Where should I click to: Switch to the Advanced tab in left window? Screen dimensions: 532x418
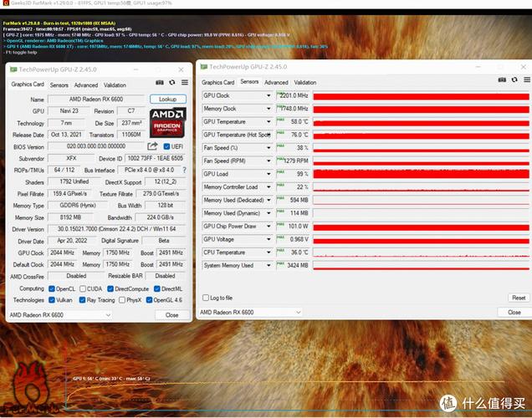coord(85,85)
